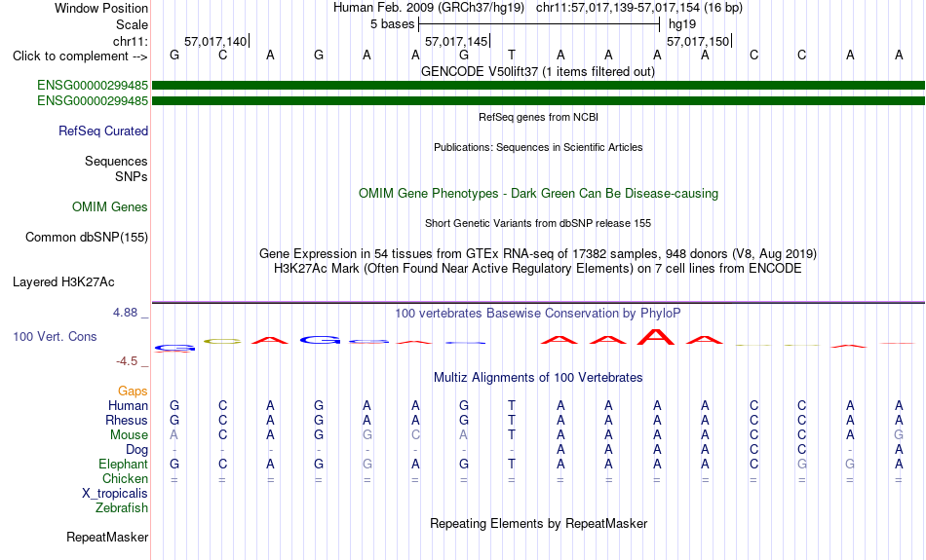Image resolution: width=926 pixels, height=560 pixels.
Task: Click the T base in the Rhesus alignment row
Action: coord(512,421)
